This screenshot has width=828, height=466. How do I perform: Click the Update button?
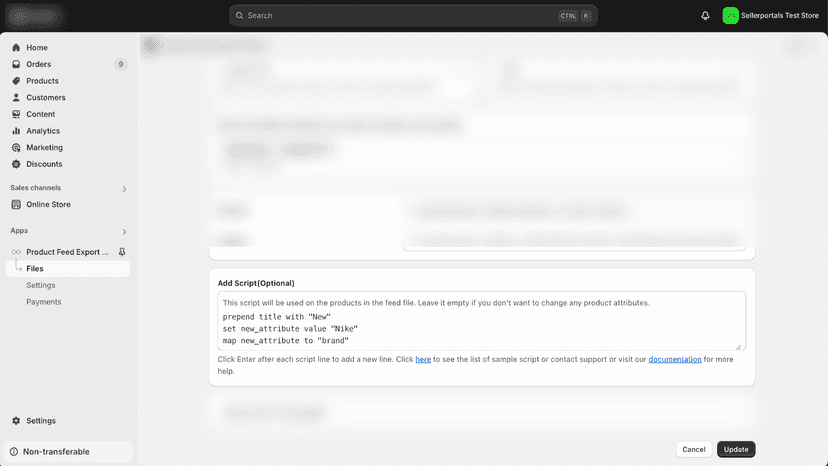[736, 449]
